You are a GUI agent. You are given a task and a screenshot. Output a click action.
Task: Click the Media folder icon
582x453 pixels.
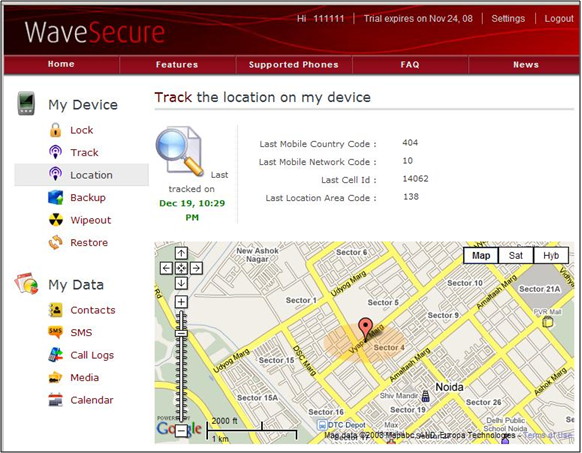pyautogui.click(x=56, y=378)
